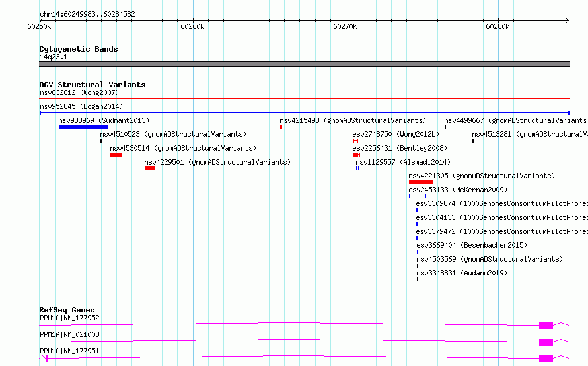Select the red nsv4221305 variant bar
Viewport: 588px width, 366px height.
tap(421, 182)
